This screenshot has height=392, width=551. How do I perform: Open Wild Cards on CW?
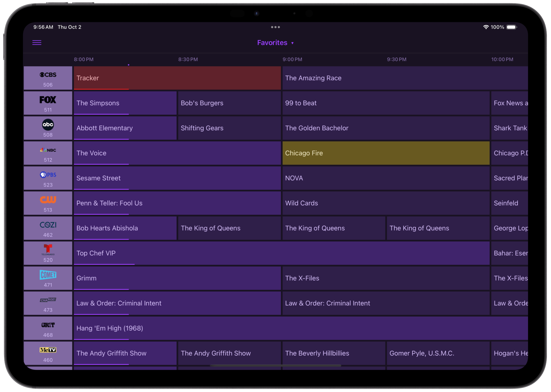(x=386, y=203)
